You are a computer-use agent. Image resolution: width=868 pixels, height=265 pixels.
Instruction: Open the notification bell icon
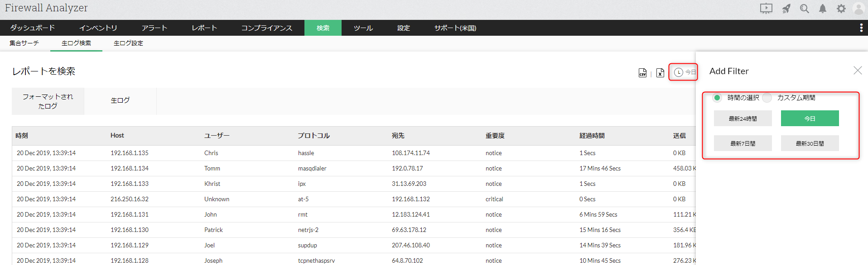(x=823, y=9)
